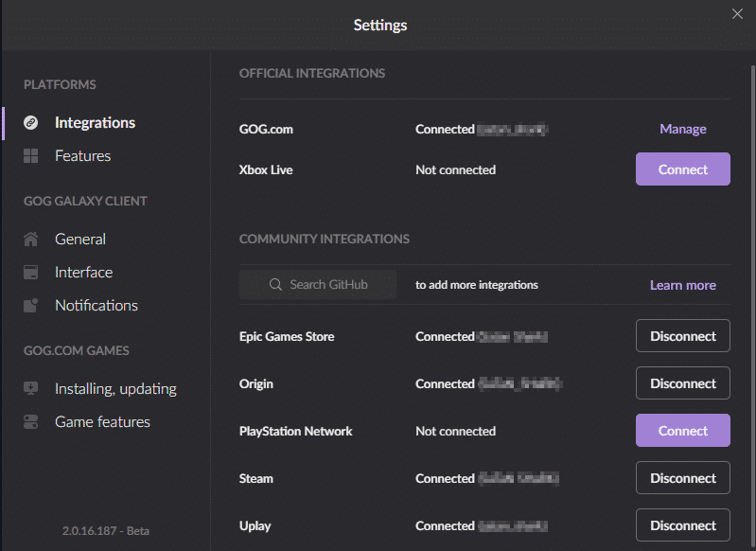Connect PlayStation Network integration
The height and width of the screenshot is (551, 756).
(x=682, y=431)
